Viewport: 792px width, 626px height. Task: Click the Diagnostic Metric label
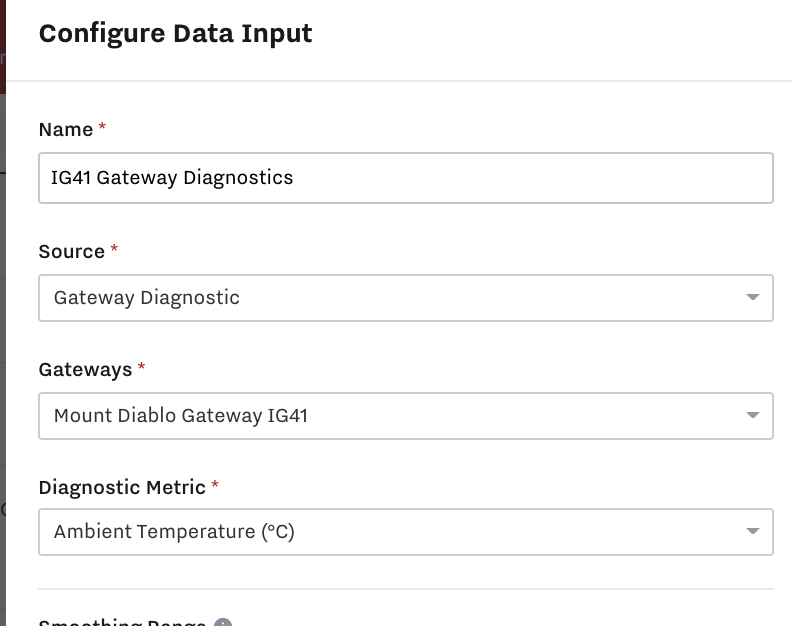coord(122,488)
